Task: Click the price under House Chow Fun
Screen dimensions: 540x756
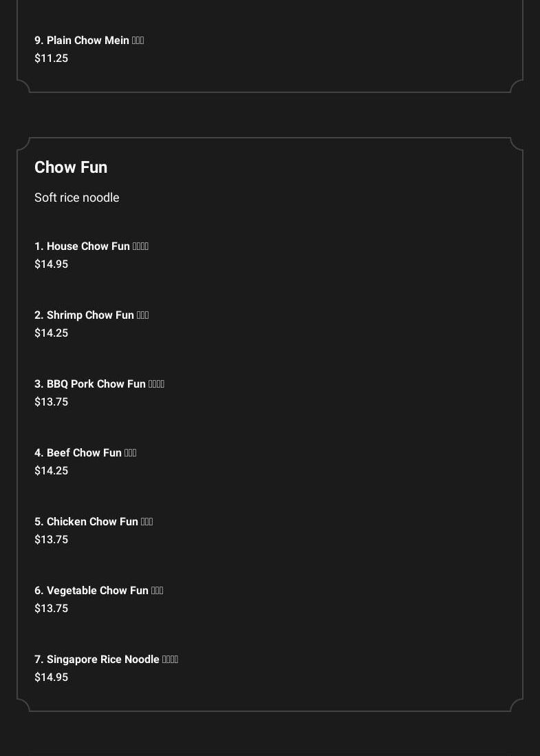Action: click(52, 264)
